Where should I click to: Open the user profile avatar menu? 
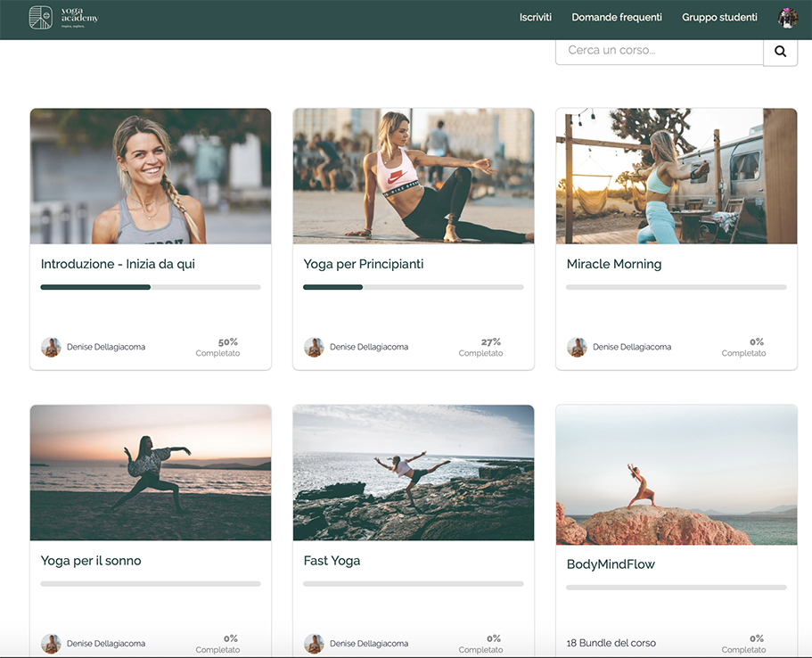(787, 18)
